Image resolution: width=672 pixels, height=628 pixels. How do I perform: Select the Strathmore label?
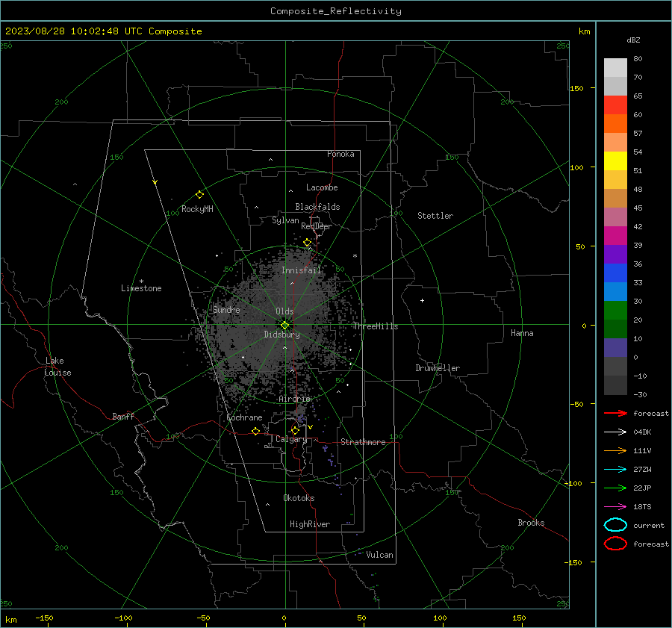(363, 442)
